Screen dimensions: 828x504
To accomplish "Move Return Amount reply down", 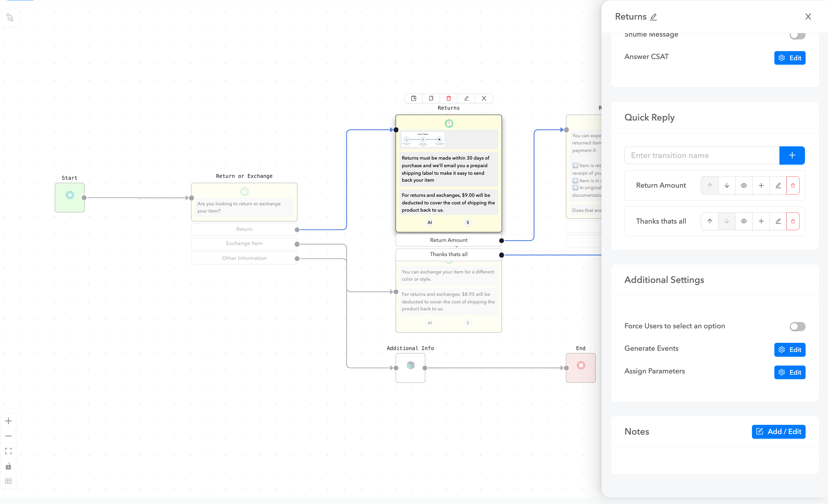I will click(x=726, y=185).
